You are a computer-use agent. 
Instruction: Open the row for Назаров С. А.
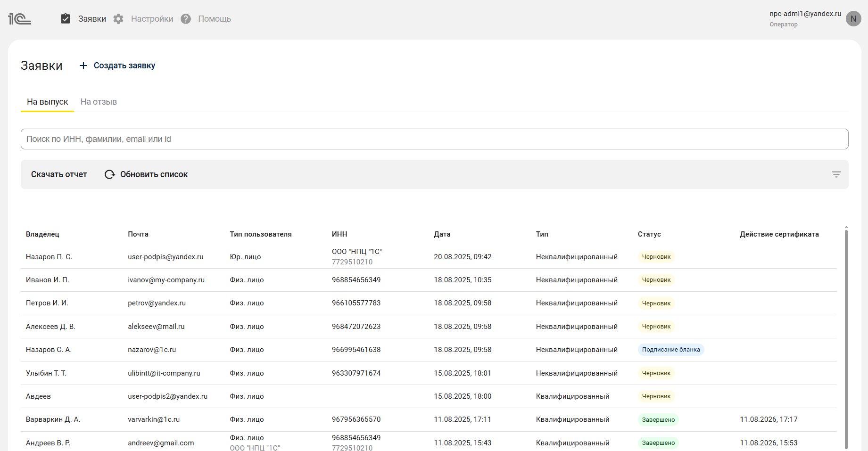(429, 350)
